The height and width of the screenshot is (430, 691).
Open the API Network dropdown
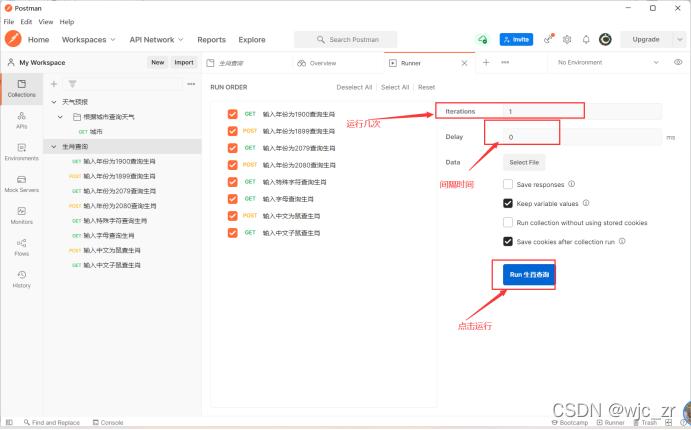[x=156, y=40]
